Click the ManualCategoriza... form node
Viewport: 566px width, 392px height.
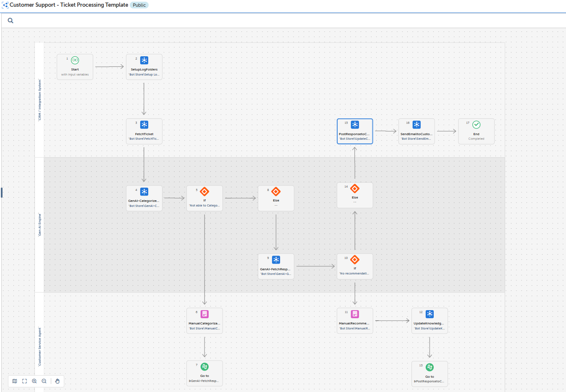204,321
